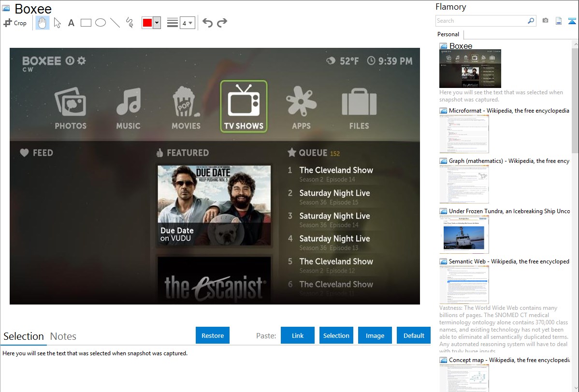579x392 pixels.
Task: Select the 'Concept map - Wikipedia' snapshot title
Action: point(509,360)
